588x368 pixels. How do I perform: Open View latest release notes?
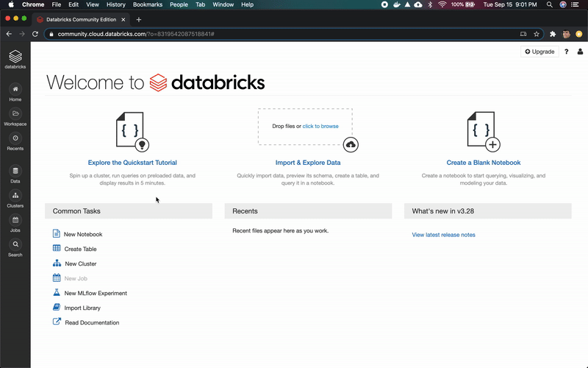click(443, 235)
